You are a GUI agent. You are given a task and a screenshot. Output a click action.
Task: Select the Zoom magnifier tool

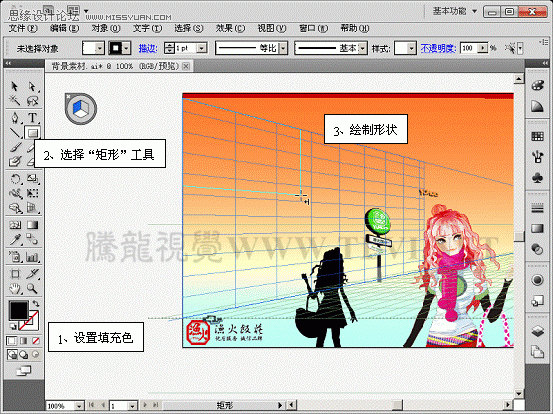click(32, 289)
